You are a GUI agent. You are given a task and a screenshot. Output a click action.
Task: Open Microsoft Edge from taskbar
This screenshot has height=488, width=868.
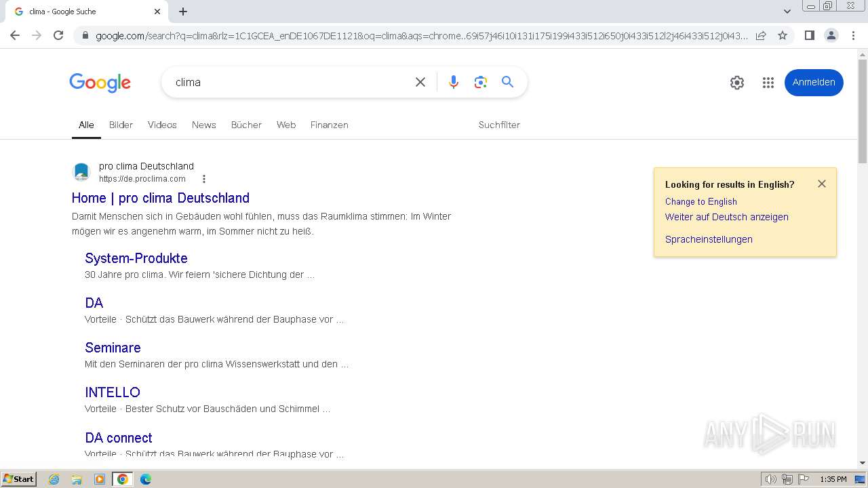coord(145,479)
